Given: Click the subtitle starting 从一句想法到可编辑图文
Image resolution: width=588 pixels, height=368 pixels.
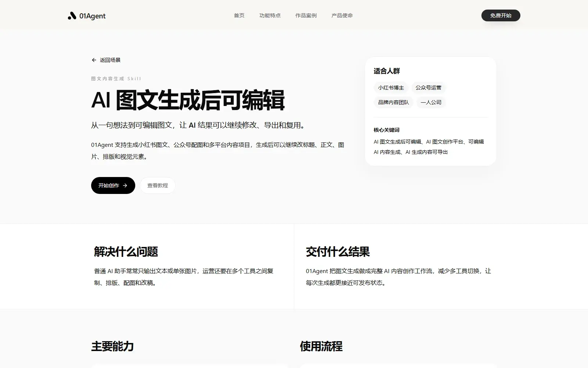Looking at the screenshot, I should click(199, 125).
